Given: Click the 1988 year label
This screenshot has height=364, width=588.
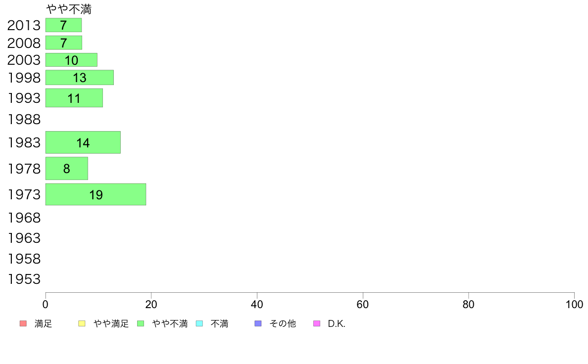Looking at the screenshot, I should (24, 120).
